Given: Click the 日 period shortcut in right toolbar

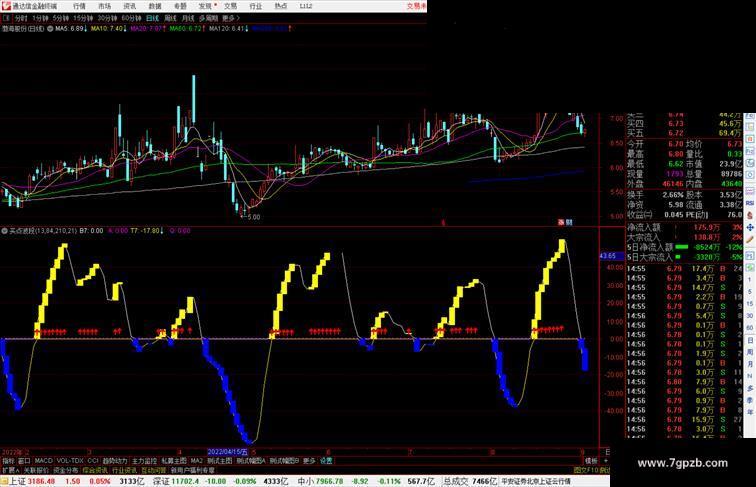Looking at the screenshot, I should (x=750, y=340).
